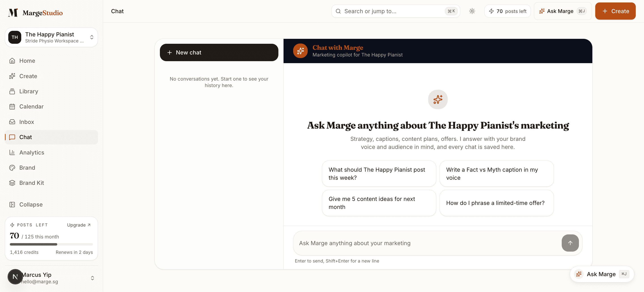The width and height of the screenshot is (644, 292).
Task: Click the TH workspace avatar
Action: [x=15, y=37]
